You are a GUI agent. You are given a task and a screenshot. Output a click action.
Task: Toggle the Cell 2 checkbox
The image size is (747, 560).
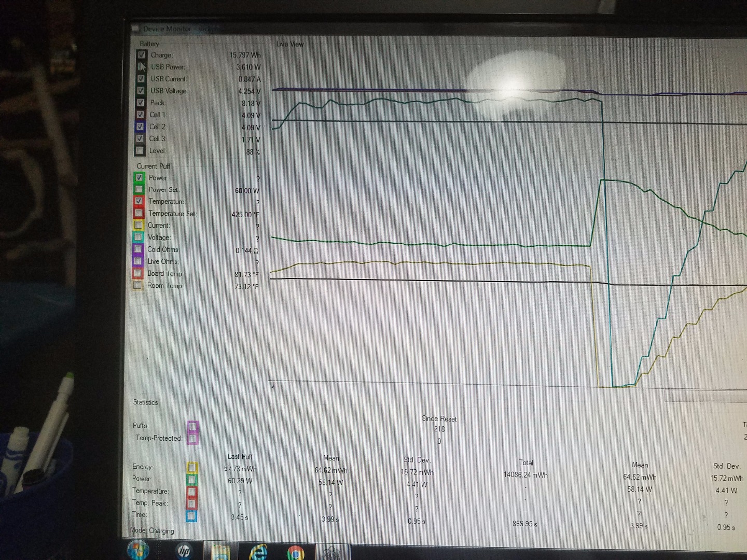point(140,127)
